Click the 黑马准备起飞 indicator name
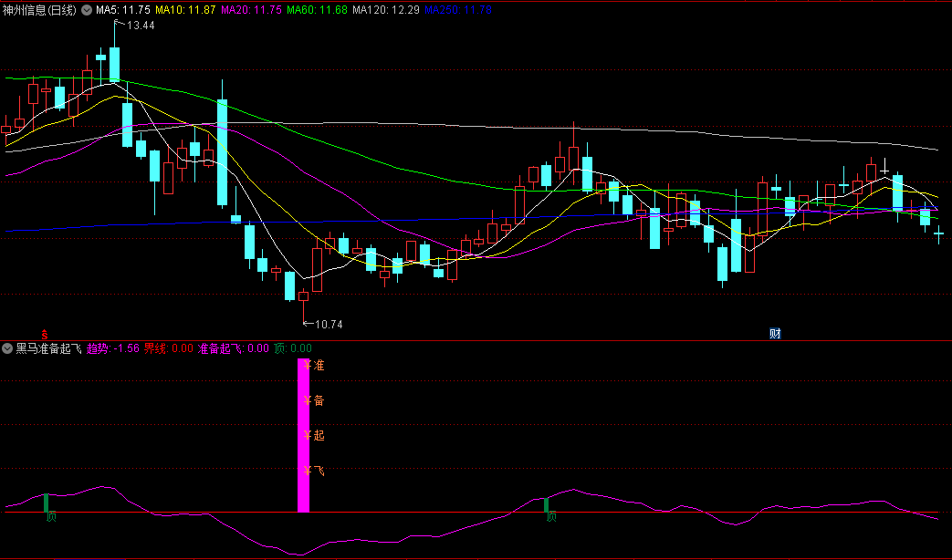 [x=48, y=348]
